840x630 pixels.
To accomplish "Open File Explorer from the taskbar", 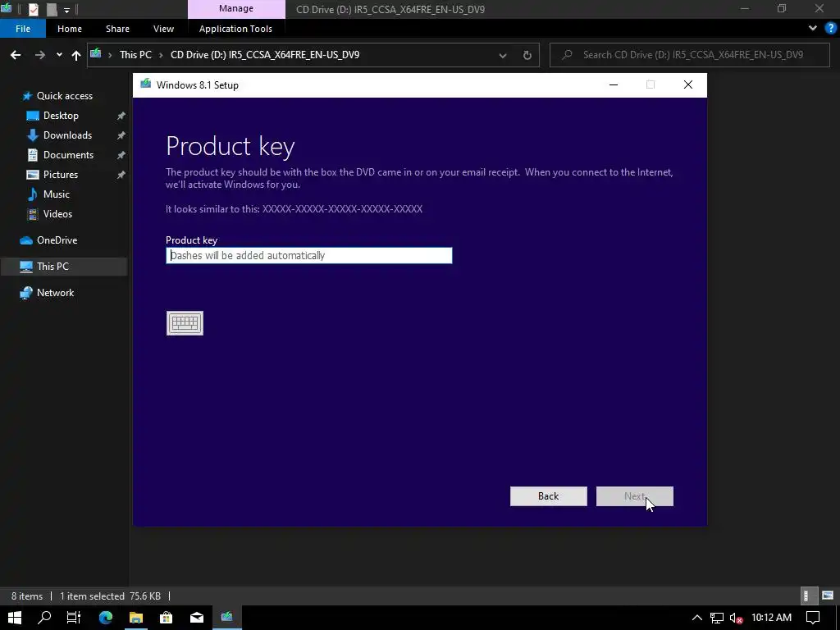I will click(x=136, y=618).
